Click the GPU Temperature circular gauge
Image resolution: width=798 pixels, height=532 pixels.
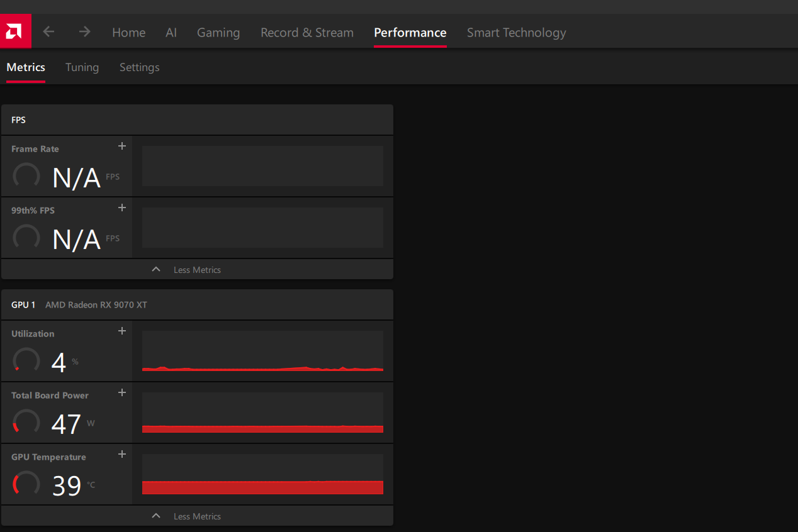pos(26,484)
